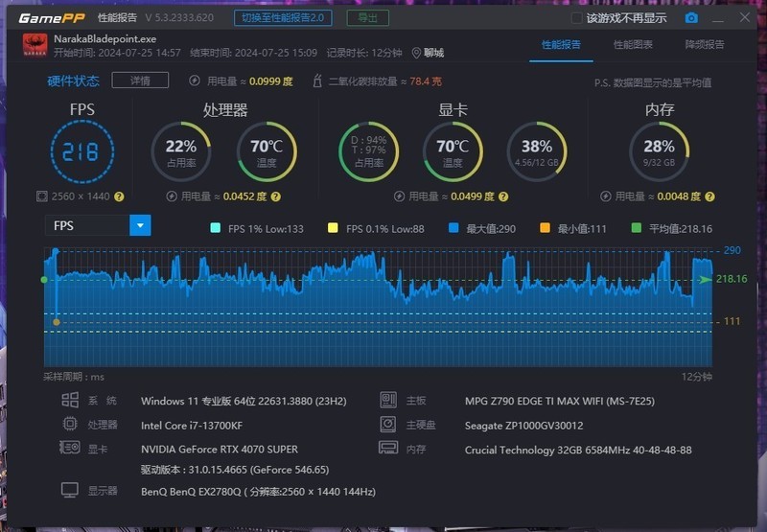Click the cyan FPS 1% Low legend swatch

point(215,228)
